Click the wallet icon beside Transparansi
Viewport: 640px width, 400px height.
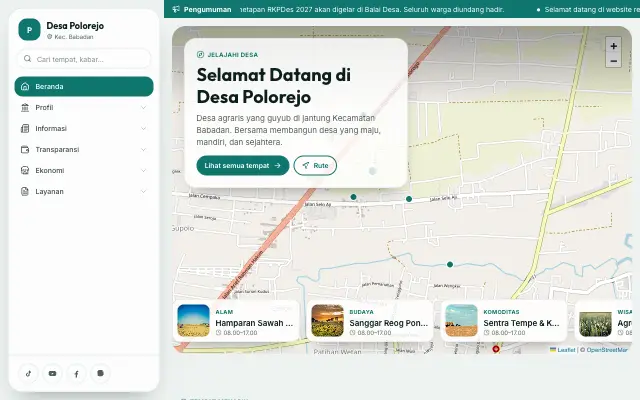click(25, 149)
